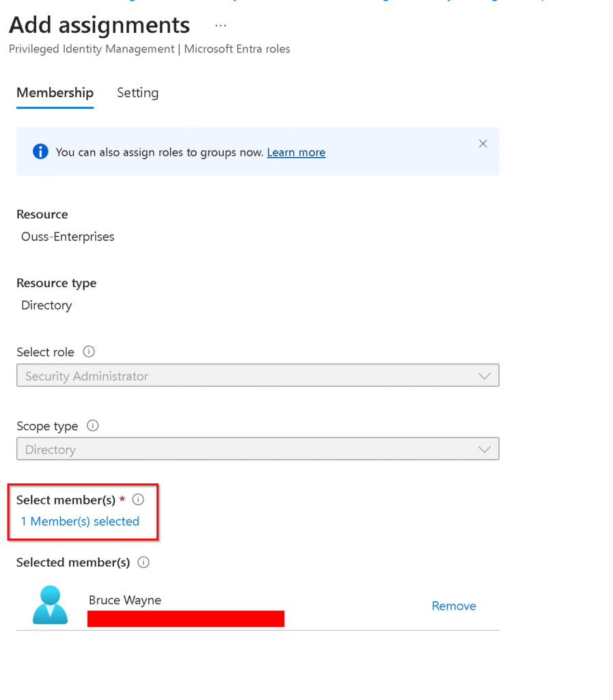Viewport: 613px width, 700px height.
Task: Expand the Scope type Directory dropdown
Action: click(x=258, y=449)
